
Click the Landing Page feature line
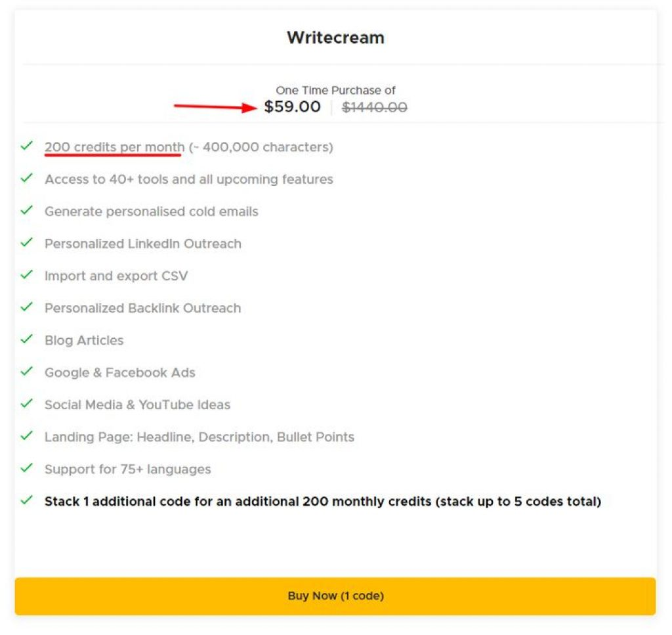199,437
